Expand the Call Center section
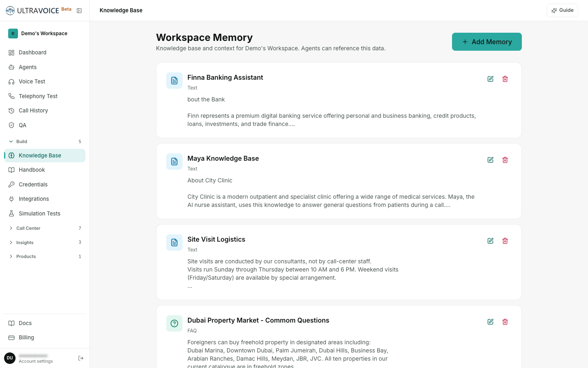The width and height of the screenshot is (588, 368). tap(45, 228)
